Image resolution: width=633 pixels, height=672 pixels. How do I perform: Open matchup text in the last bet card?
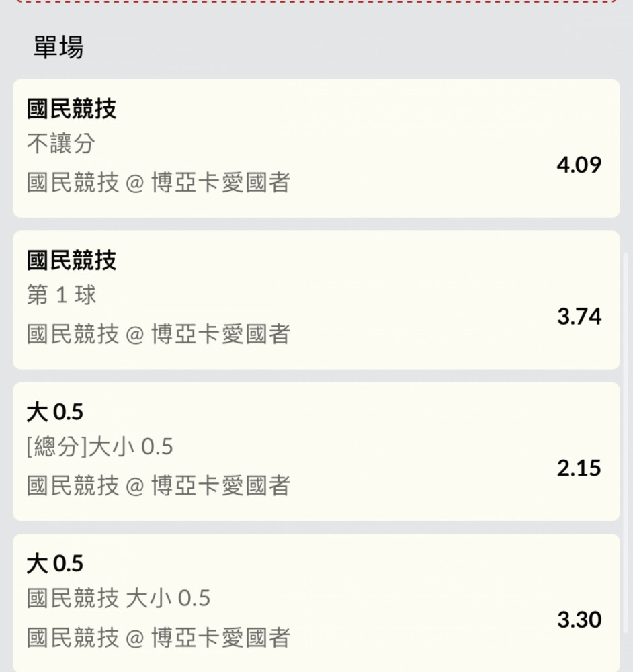159,638
